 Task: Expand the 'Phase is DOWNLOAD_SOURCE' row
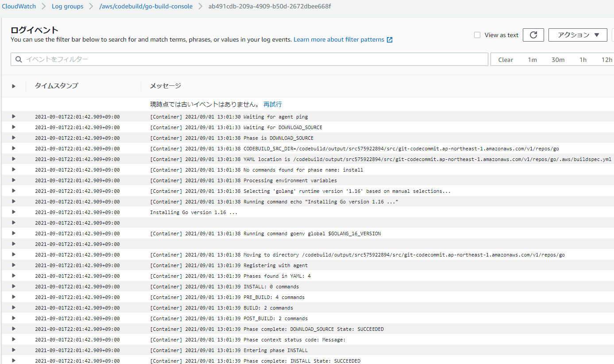14,138
